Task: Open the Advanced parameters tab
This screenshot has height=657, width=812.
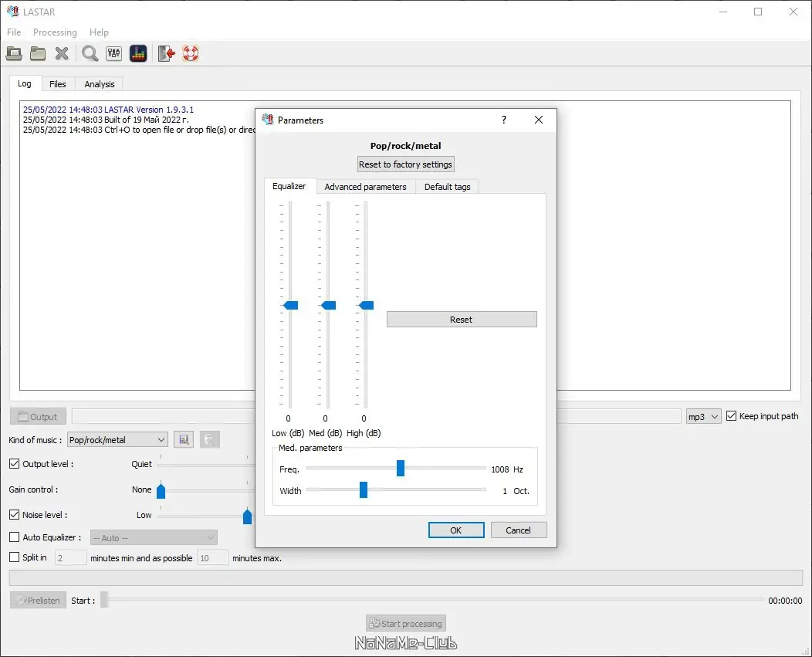Action: click(x=366, y=187)
